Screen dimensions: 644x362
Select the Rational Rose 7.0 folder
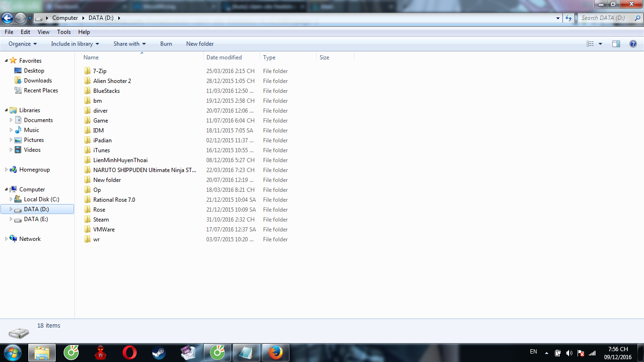114,200
